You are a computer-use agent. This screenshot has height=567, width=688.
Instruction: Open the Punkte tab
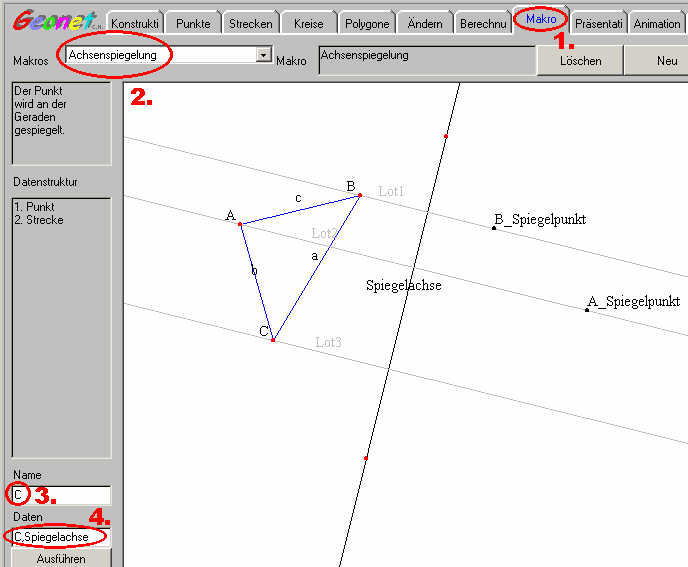click(192, 24)
